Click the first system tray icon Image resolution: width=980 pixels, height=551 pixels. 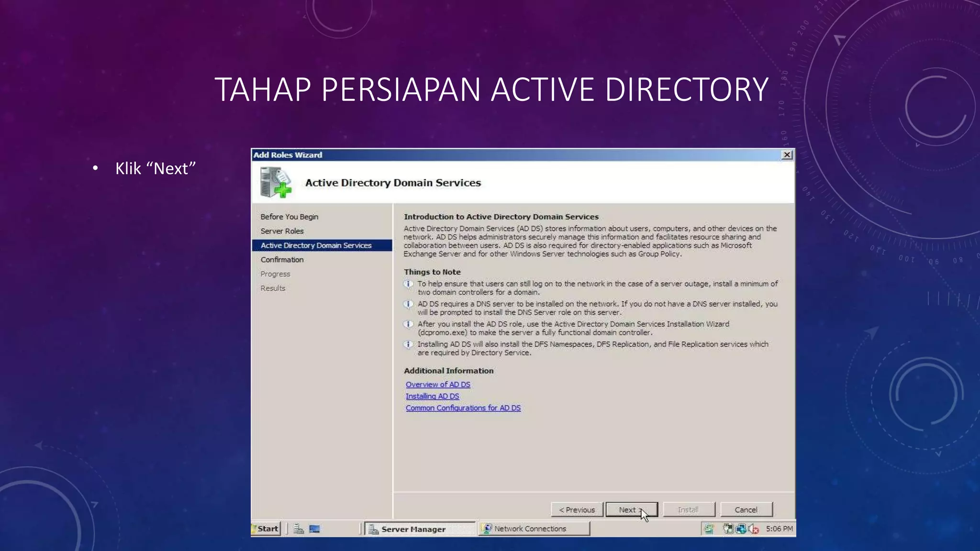[x=709, y=529]
